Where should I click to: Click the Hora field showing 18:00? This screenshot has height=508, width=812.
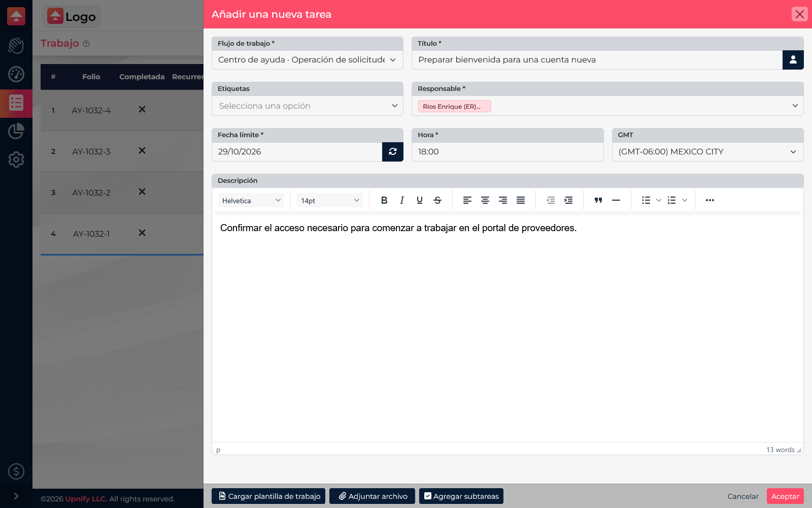[507, 152]
